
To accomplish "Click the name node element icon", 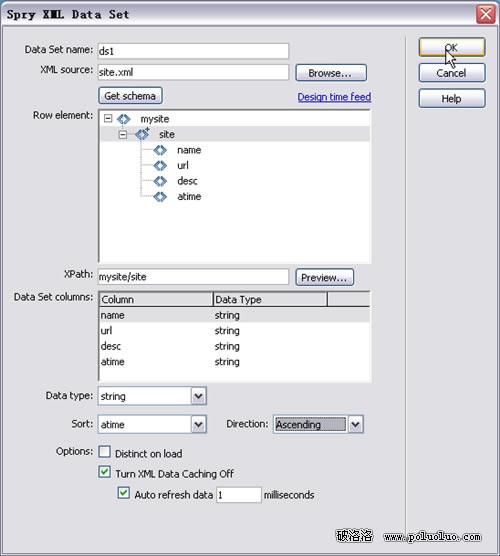I will coord(160,150).
